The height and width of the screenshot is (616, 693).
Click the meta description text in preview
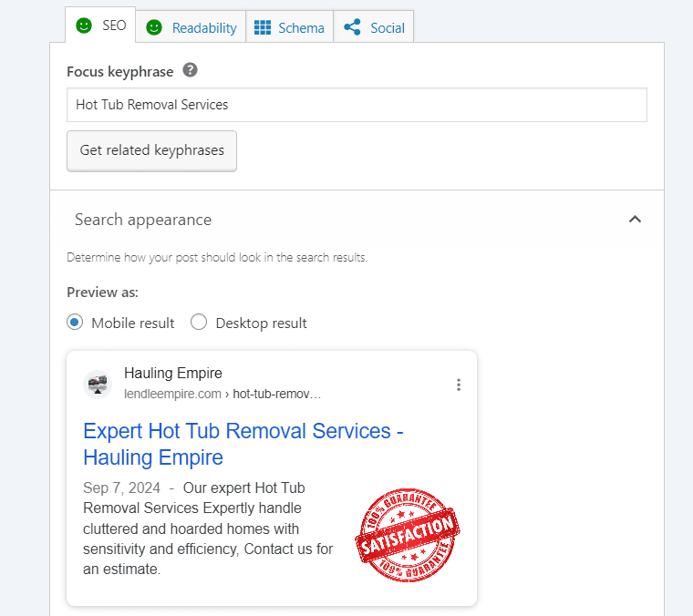point(208,529)
